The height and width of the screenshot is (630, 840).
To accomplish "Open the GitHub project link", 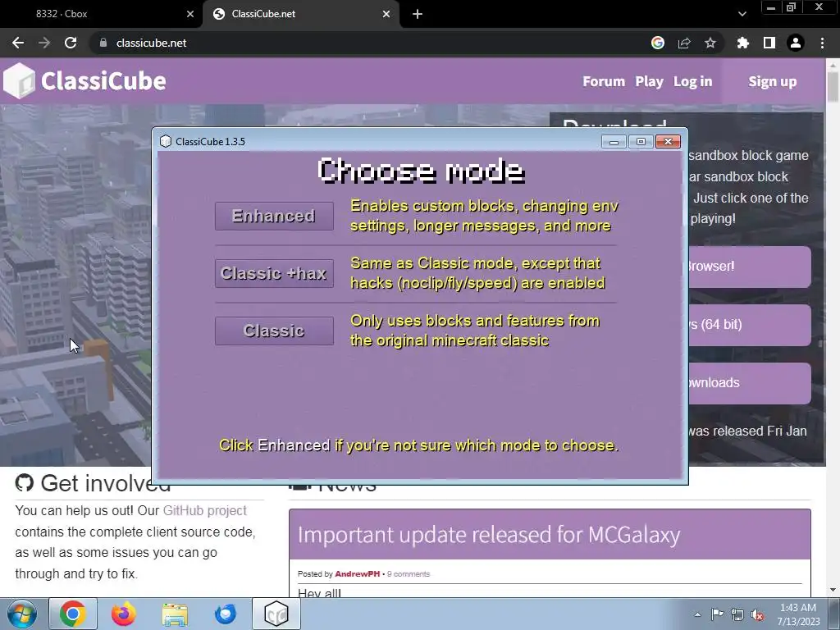I will click(x=204, y=510).
